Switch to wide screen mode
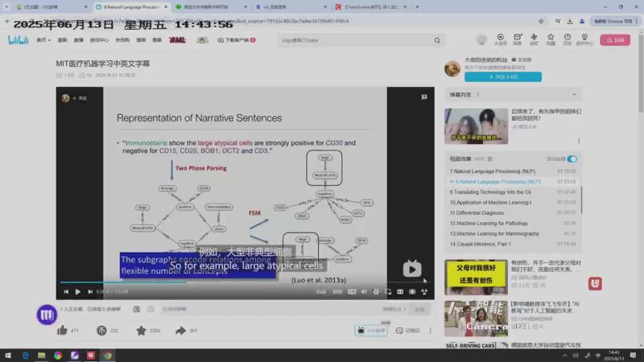This screenshot has width=644, height=362. [400, 292]
